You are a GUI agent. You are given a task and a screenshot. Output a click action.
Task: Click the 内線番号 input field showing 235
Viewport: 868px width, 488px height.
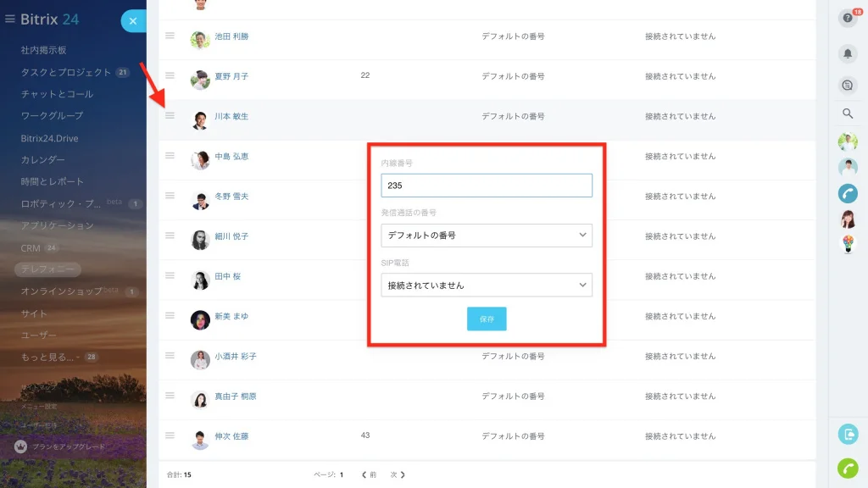pos(486,186)
